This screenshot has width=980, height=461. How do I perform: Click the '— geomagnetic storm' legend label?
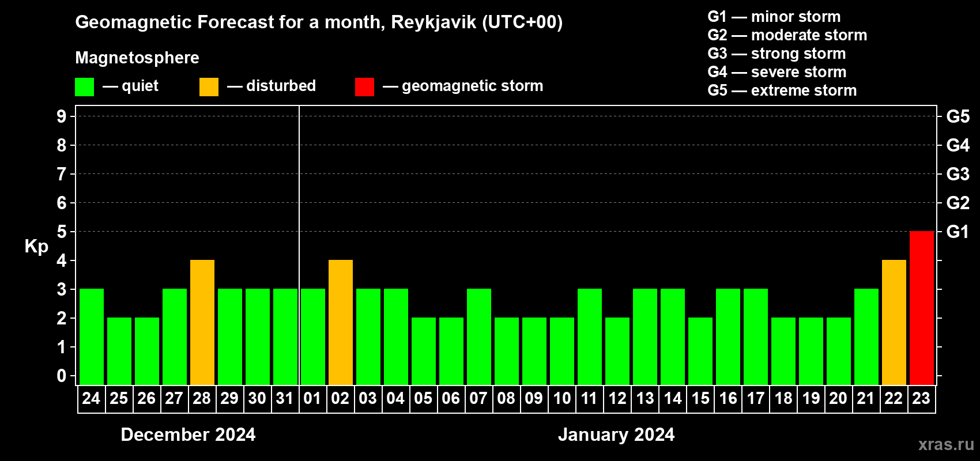pyautogui.click(x=463, y=86)
